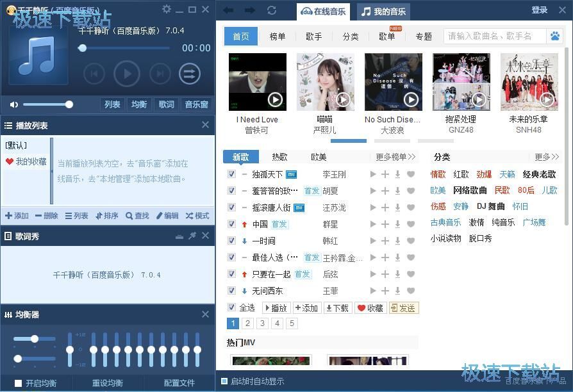This screenshot has height=392, width=573.
Task: Open the 列表 dropdown in playlist toolbar
Action: tap(77, 216)
